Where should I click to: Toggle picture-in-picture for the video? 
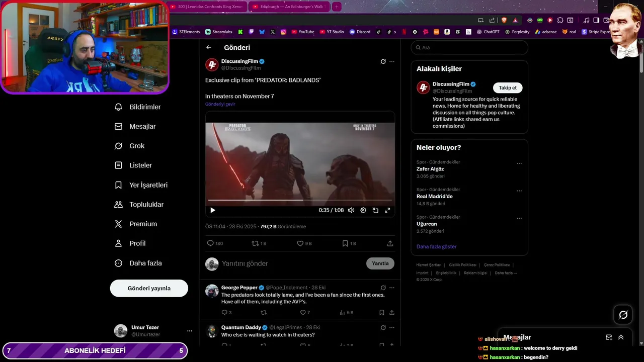point(375,210)
